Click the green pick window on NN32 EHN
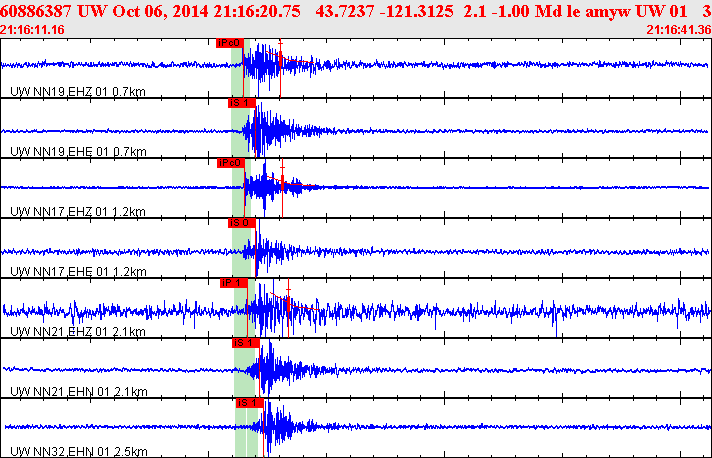Image resolution: width=712 pixels, height=458 pixels. (247, 428)
